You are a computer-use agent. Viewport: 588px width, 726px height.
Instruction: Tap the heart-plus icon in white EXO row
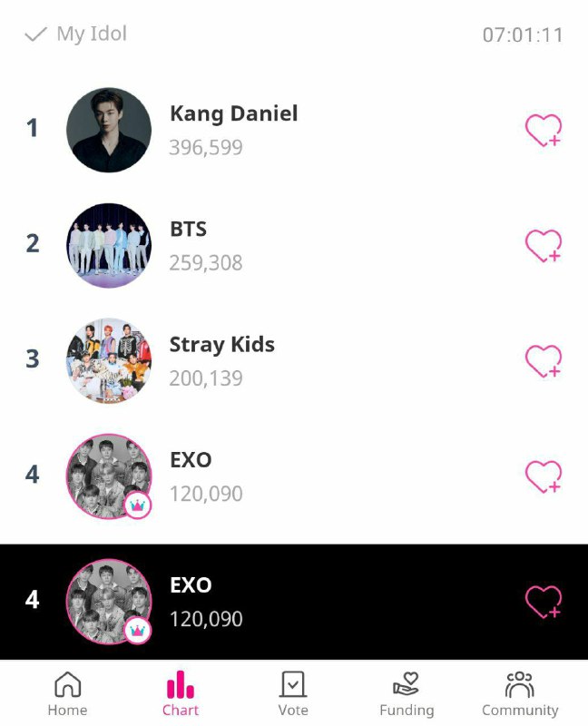click(544, 477)
